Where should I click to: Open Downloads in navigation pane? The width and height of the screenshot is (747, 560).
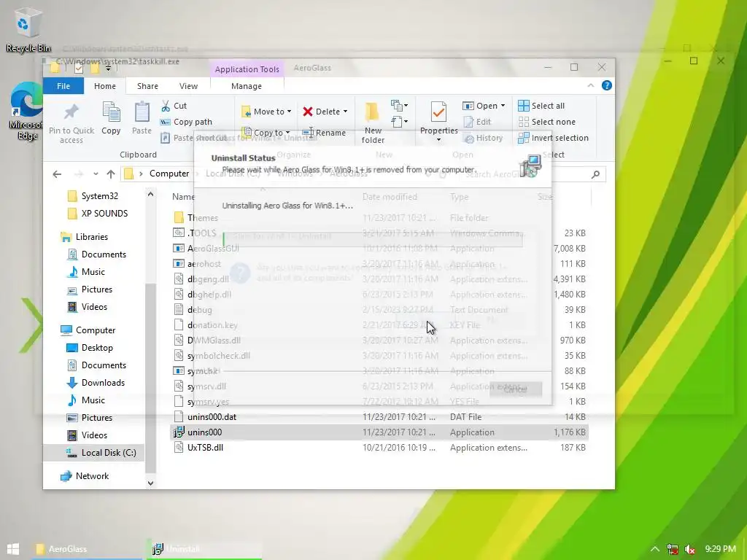pyautogui.click(x=103, y=382)
